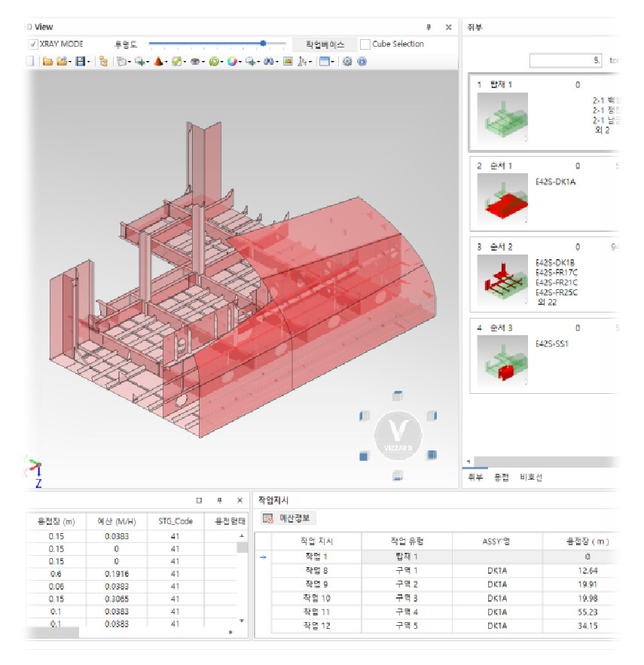Viewport: 644px width, 665px height.
Task: Click the 투명도 transparency slider handle
Action: tap(263, 44)
